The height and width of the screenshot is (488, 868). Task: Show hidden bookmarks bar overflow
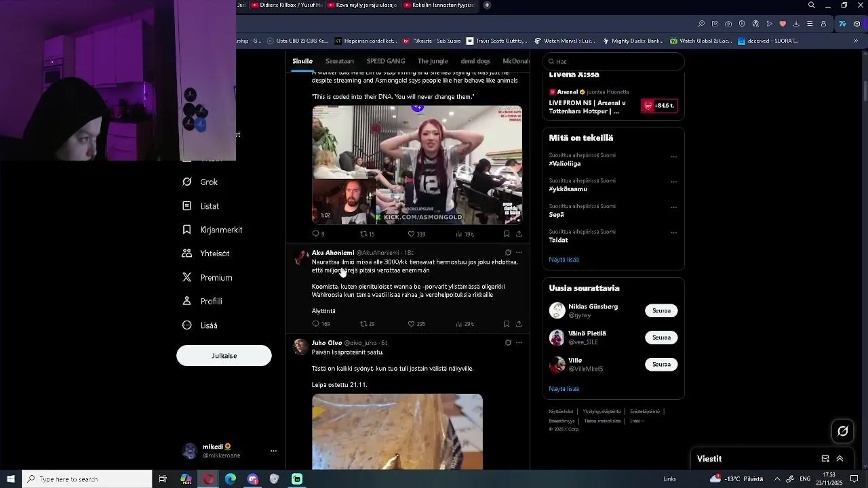coord(856,41)
